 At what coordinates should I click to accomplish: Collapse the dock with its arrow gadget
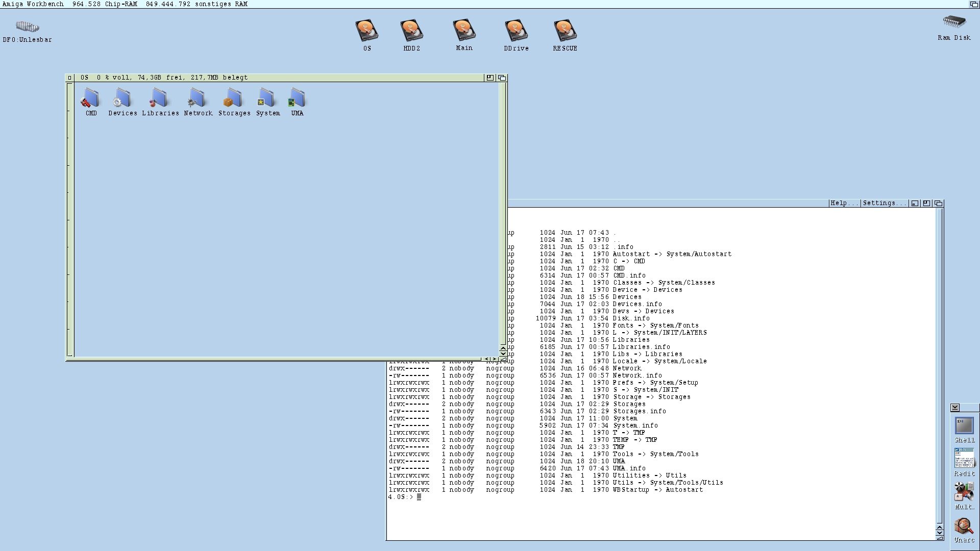click(955, 408)
